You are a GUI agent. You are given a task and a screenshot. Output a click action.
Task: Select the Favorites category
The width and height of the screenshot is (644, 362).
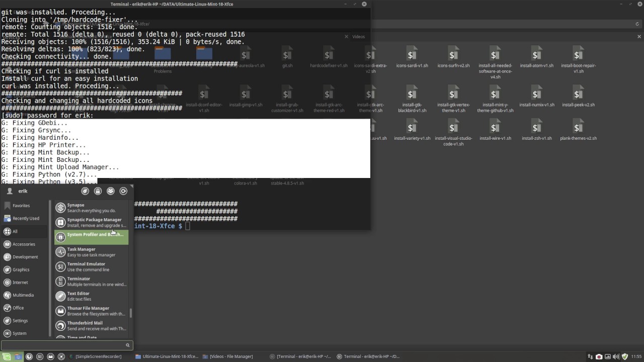click(x=25, y=206)
